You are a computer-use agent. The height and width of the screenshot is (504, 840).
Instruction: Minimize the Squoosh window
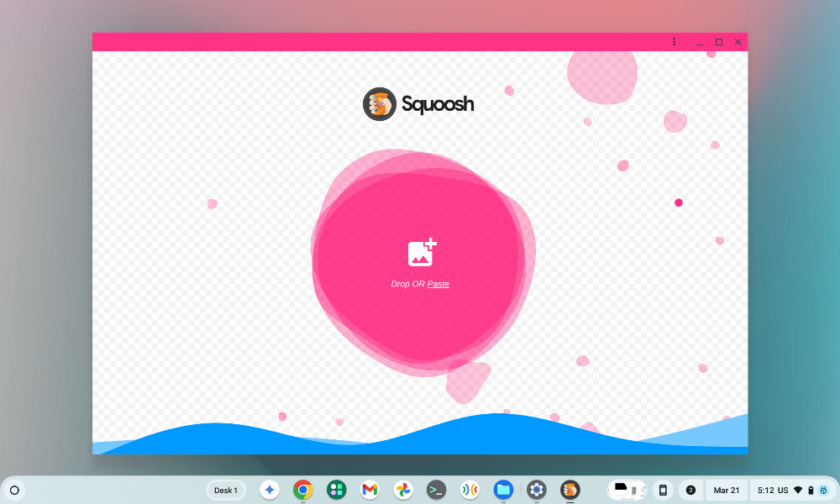[x=699, y=42]
